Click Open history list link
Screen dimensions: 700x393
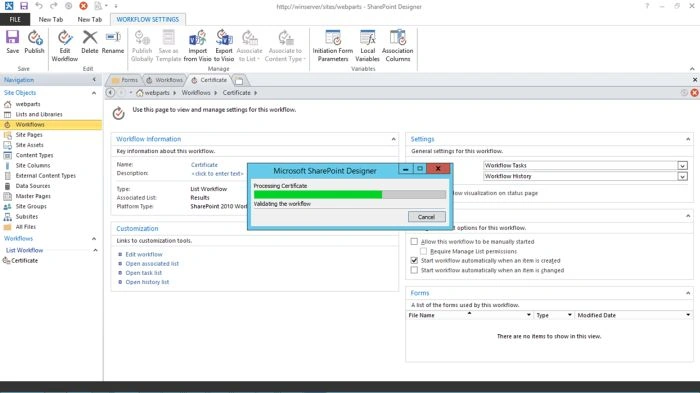pos(147,282)
